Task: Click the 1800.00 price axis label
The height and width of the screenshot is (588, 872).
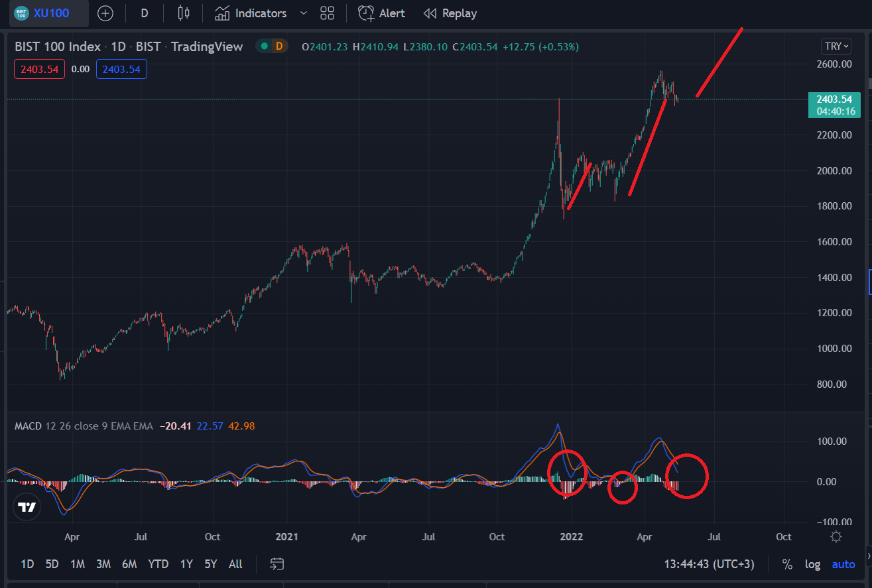Action: pos(835,206)
